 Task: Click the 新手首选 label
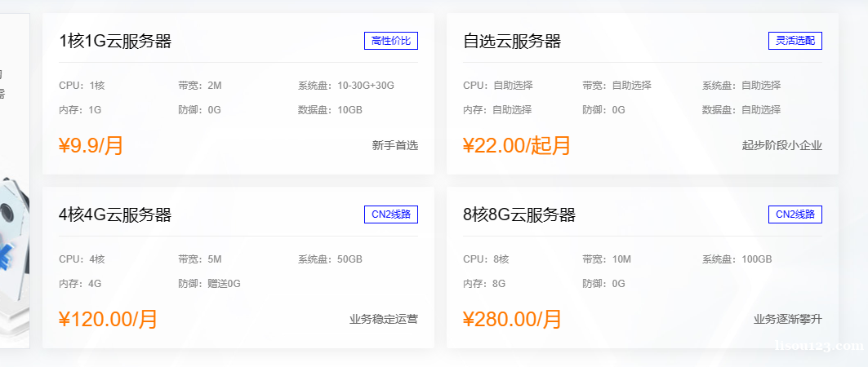(394, 146)
